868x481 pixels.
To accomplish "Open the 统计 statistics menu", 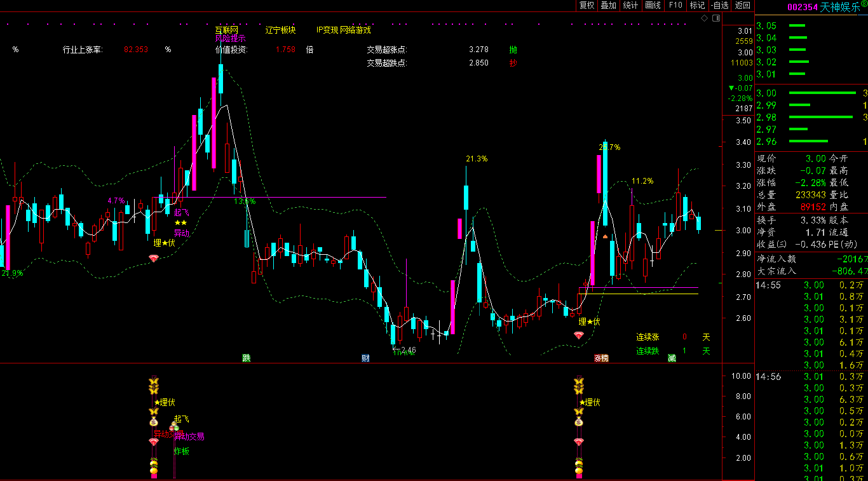I will (x=630, y=6).
